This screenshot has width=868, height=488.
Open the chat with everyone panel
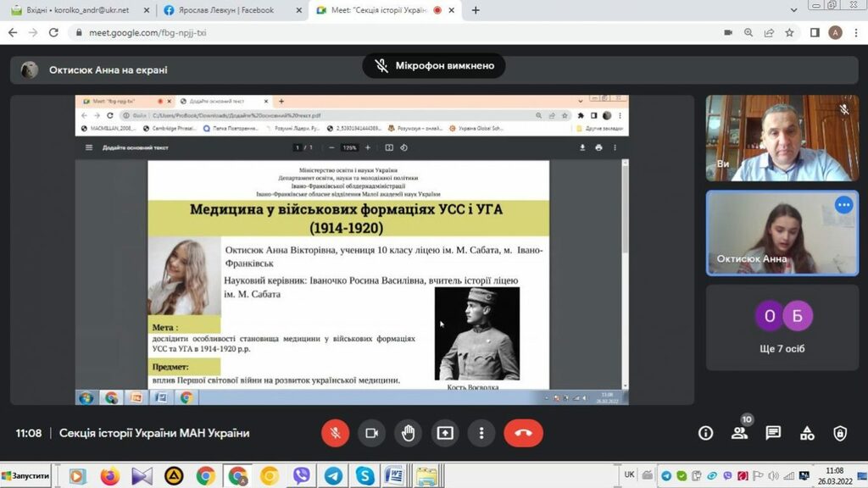coord(773,433)
